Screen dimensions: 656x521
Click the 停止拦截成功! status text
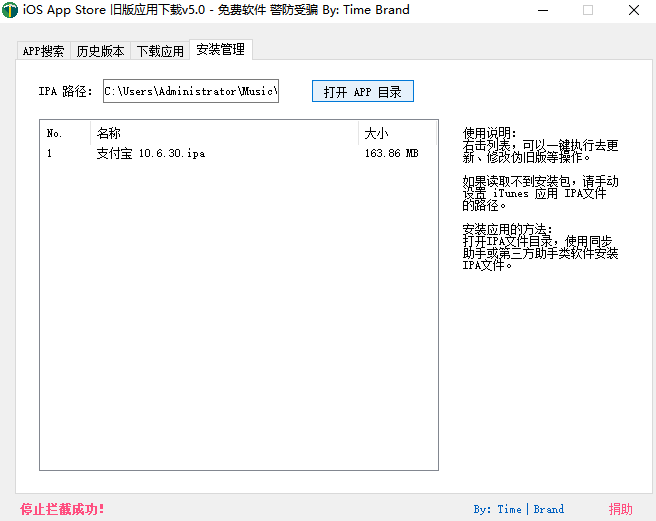(x=62, y=509)
